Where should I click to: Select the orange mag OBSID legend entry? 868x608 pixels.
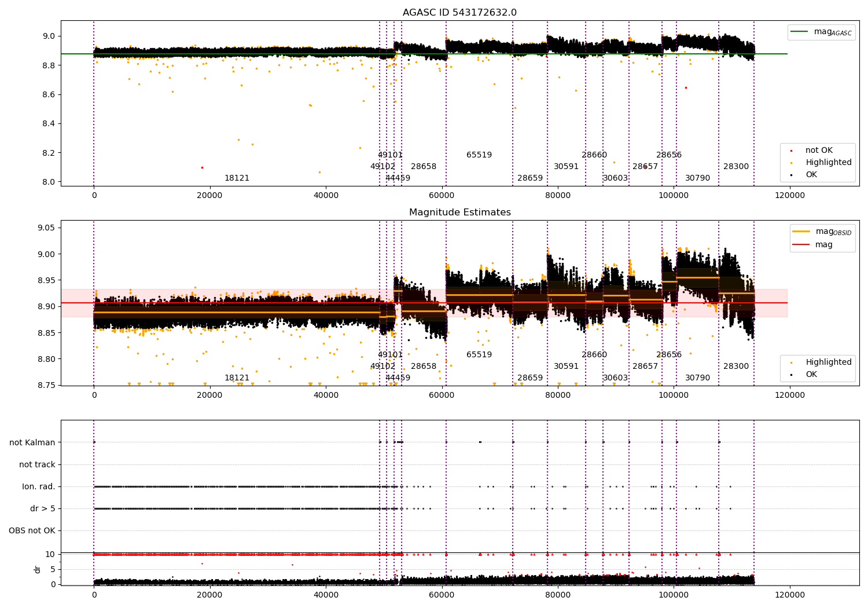(x=822, y=232)
